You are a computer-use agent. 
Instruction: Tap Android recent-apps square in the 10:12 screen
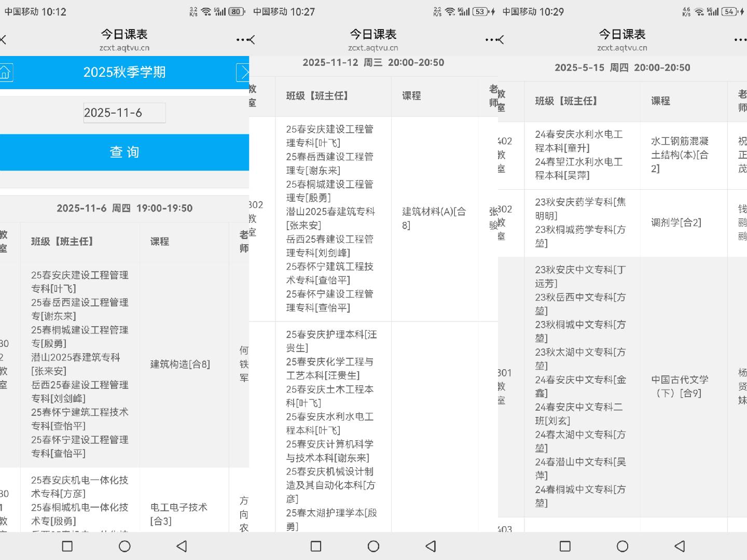[x=67, y=546]
